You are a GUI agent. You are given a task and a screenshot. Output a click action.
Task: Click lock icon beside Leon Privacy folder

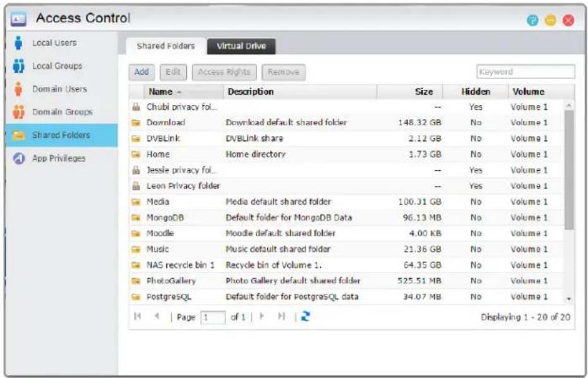pos(136,186)
